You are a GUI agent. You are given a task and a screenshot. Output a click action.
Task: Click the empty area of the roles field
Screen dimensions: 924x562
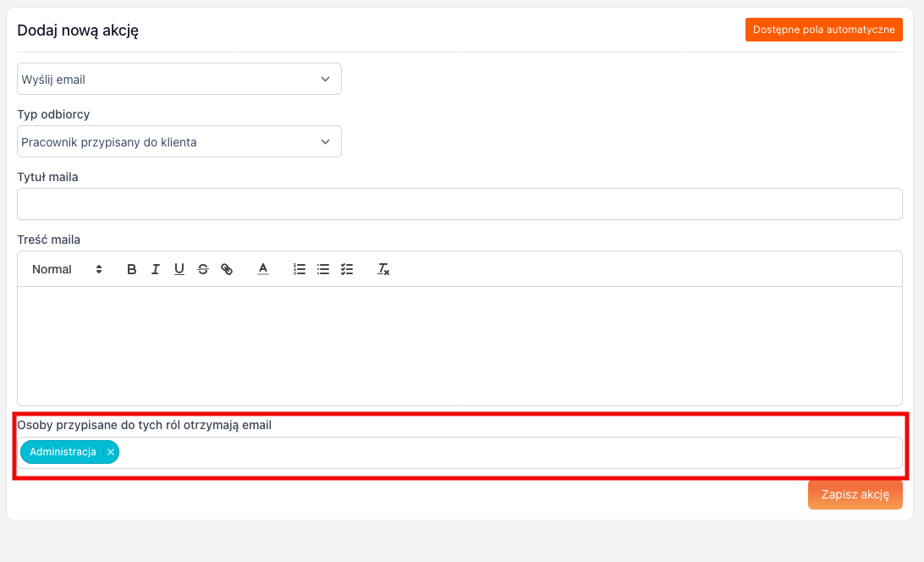(508, 453)
